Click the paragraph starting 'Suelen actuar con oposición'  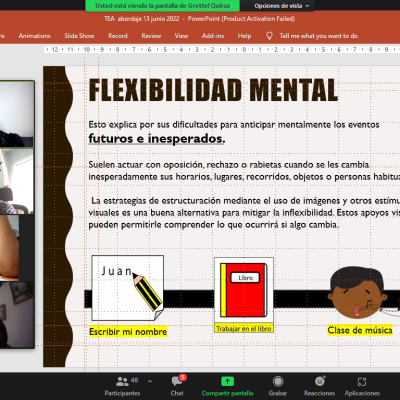tap(244, 170)
